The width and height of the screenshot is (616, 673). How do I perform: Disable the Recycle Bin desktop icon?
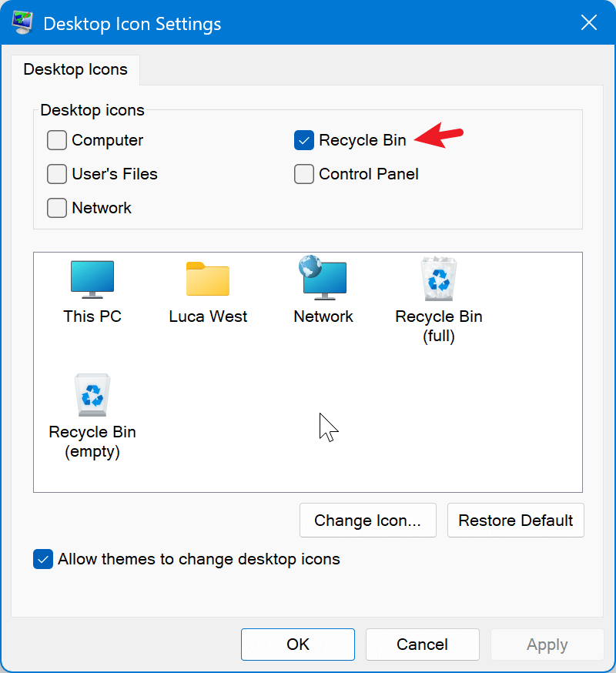pyautogui.click(x=303, y=140)
